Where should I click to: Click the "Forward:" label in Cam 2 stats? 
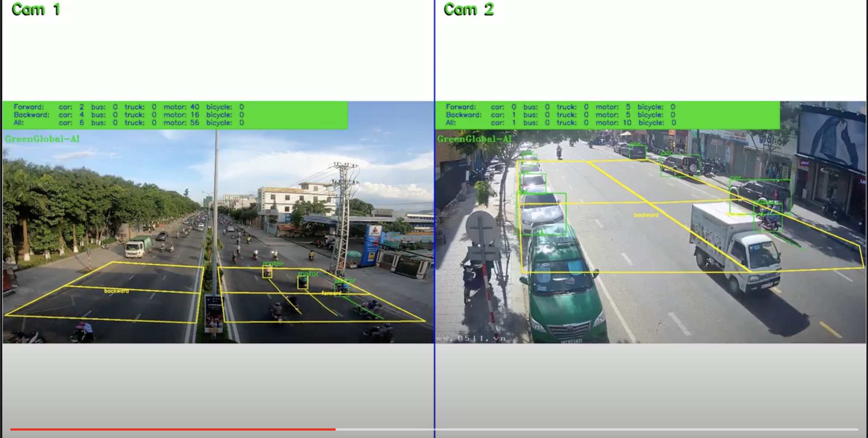pos(461,107)
